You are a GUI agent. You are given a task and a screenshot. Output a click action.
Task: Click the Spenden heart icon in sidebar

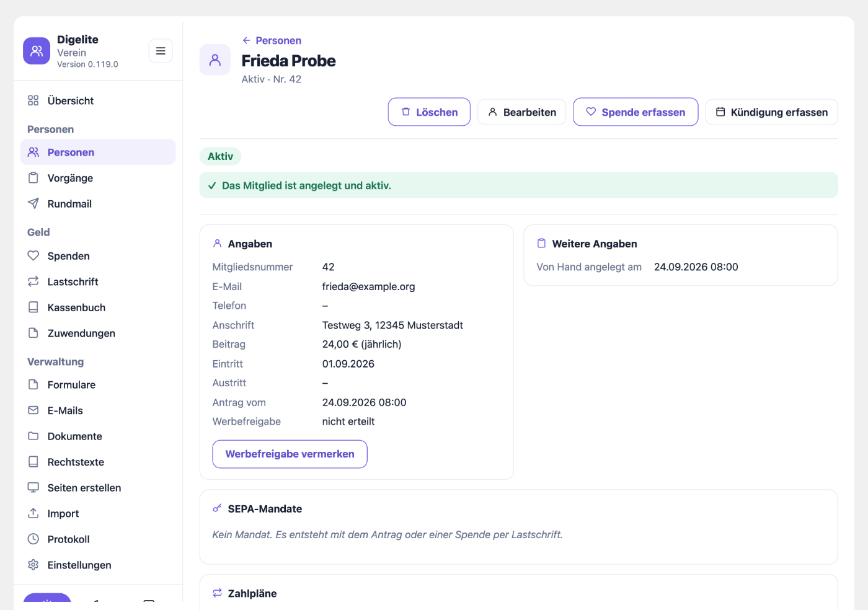point(33,255)
